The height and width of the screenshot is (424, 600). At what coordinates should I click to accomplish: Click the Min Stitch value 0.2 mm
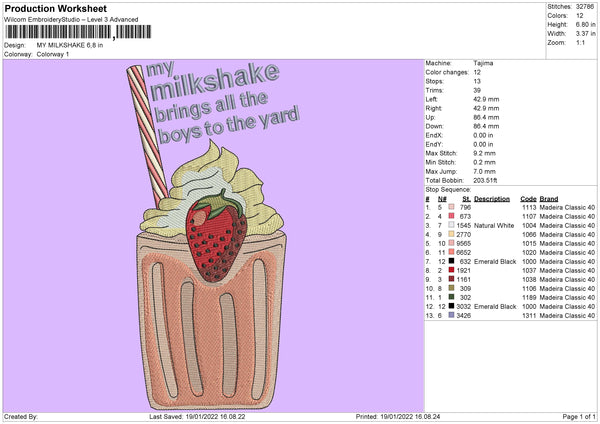[484, 162]
